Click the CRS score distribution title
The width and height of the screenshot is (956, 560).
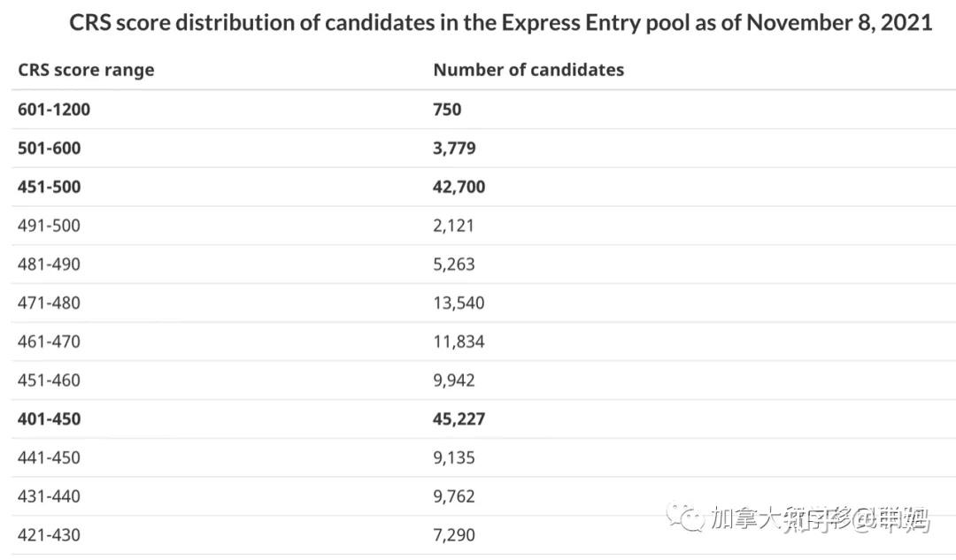[x=500, y=22]
